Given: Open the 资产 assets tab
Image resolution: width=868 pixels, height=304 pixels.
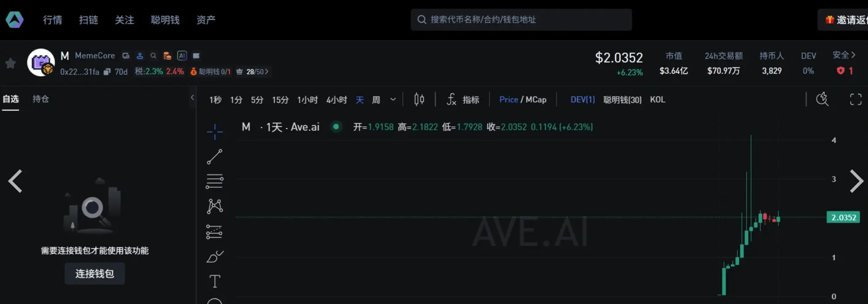Looking at the screenshot, I should [x=206, y=20].
